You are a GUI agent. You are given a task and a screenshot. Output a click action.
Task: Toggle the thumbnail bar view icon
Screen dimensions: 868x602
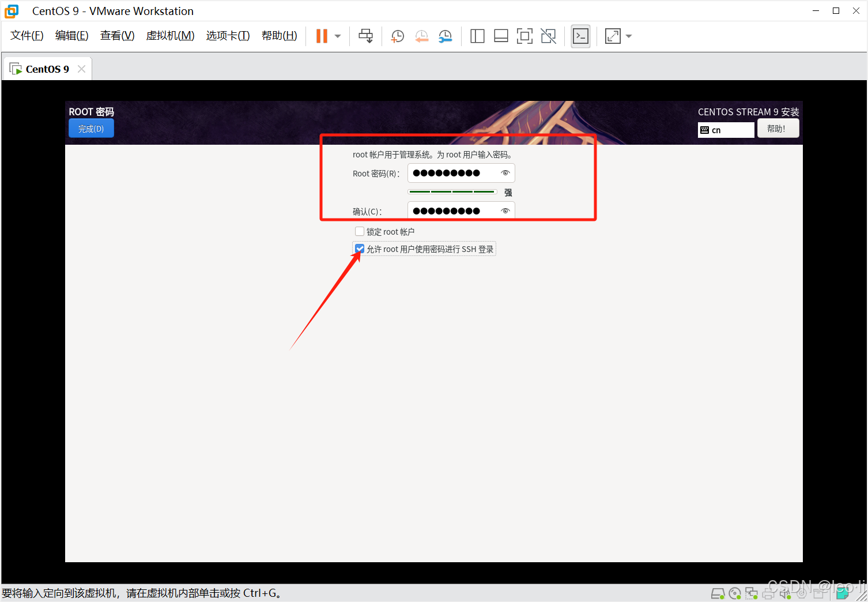click(501, 36)
